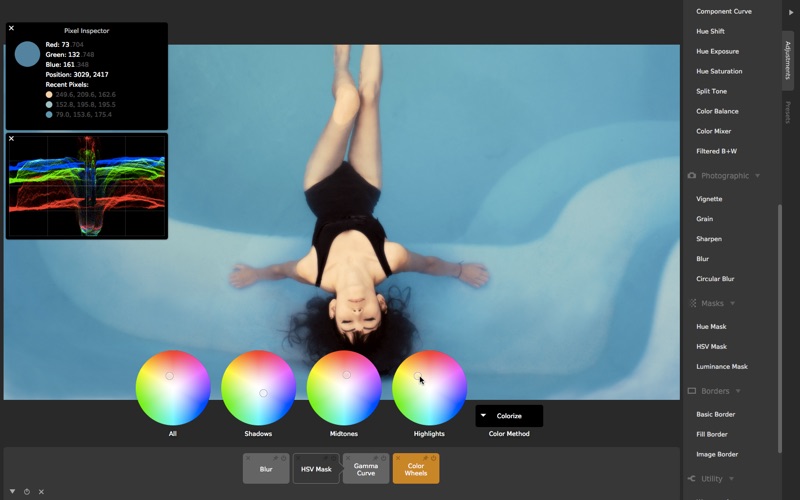Image resolution: width=800 pixels, height=500 pixels.
Task: Click the play arrow at top right
Action: (791, 12)
